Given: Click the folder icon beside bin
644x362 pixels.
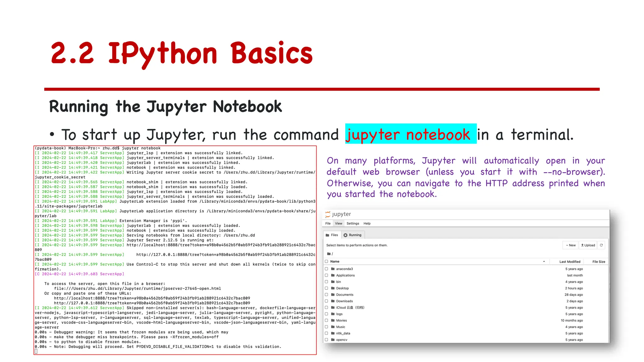Looking at the screenshot, I should (333, 282).
